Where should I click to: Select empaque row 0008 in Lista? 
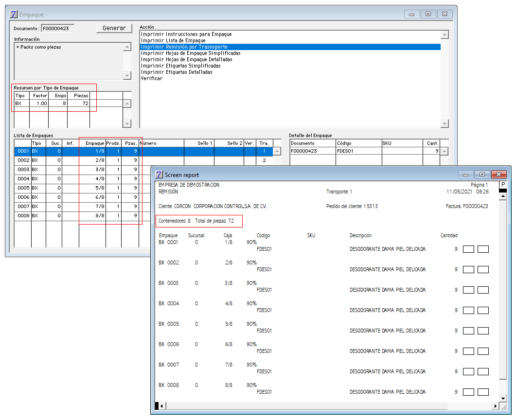(82, 216)
